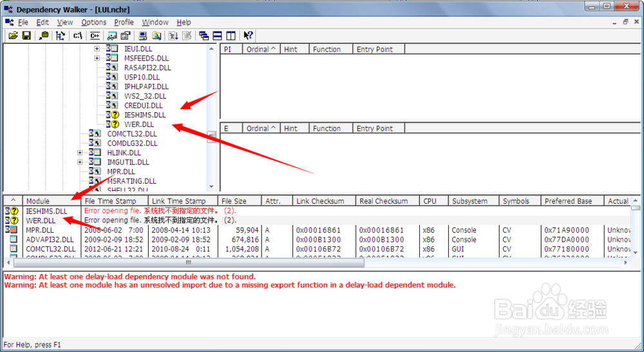Click the module tree scroll-down arrow

pos(211,187)
